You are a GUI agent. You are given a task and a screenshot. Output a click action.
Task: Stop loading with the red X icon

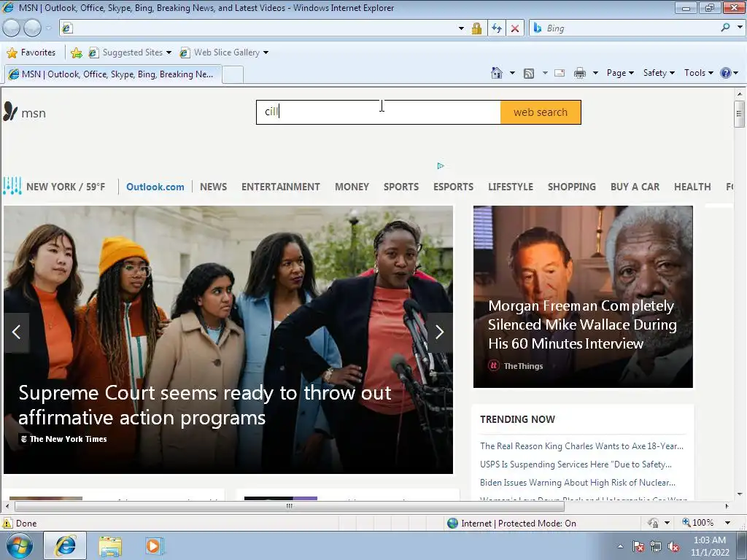514,28
